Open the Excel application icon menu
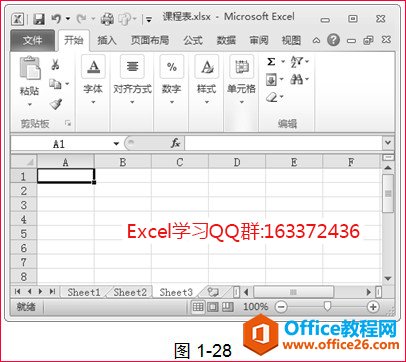 (17, 19)
